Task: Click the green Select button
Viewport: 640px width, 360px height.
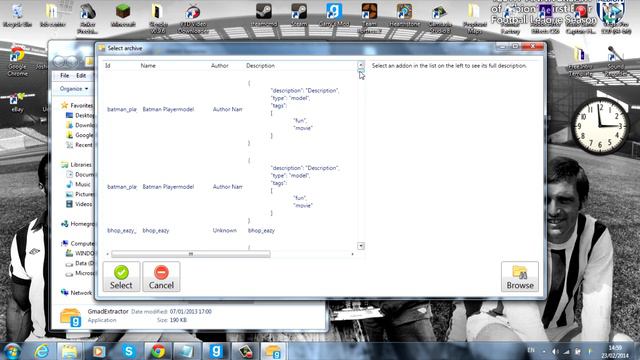Action: (x=121, y=277)
